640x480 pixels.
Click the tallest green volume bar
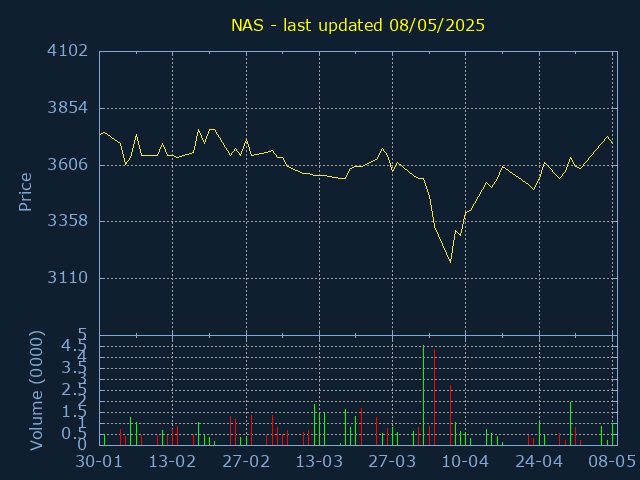pos(424,395)
